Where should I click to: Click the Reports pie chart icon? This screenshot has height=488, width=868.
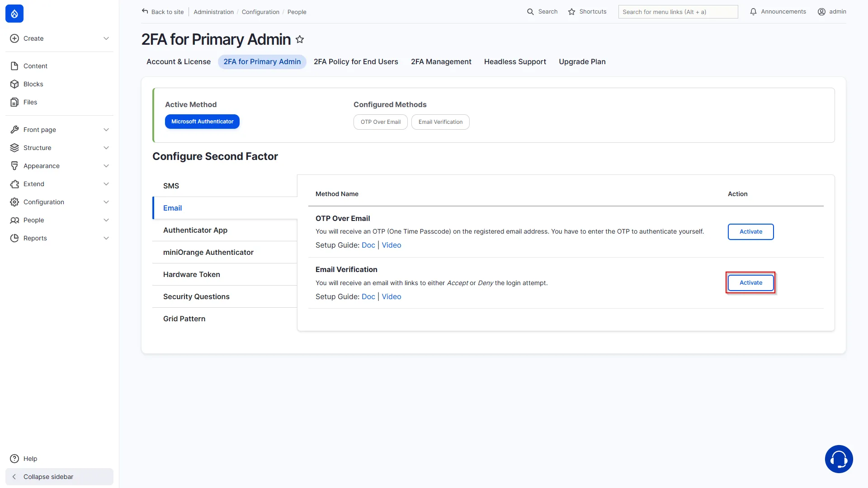pos(14,238)
